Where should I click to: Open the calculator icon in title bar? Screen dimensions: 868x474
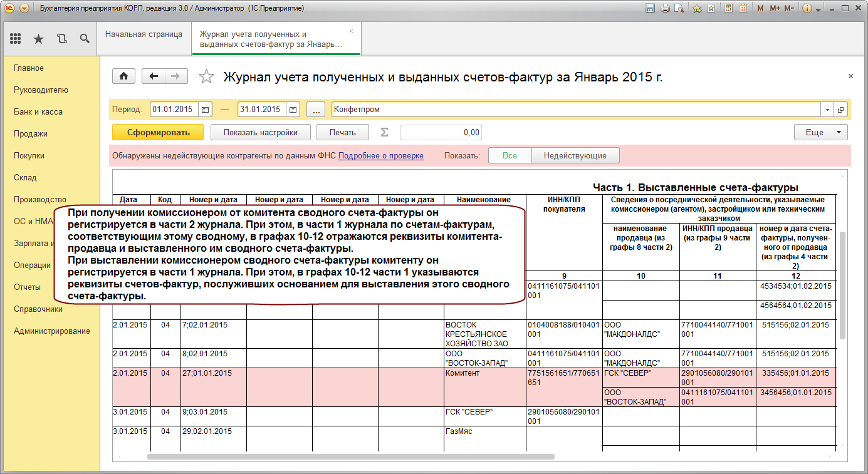(729, 9)
